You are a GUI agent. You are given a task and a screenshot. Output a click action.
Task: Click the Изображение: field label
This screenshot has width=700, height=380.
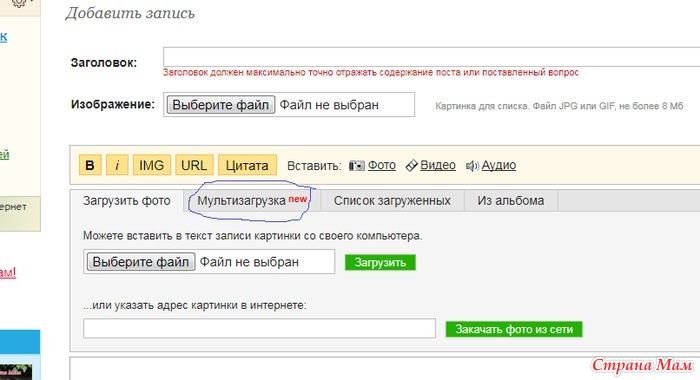pos(113,104)
